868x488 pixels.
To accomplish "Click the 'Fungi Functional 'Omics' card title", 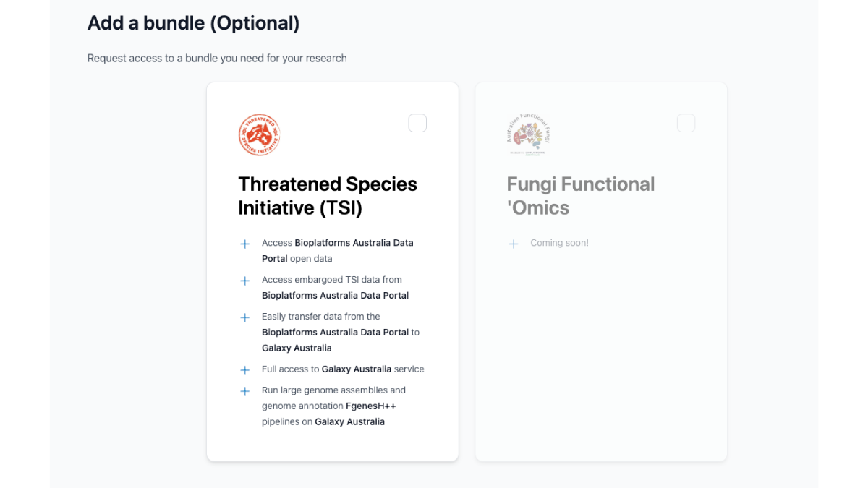I will pos(580,196).
